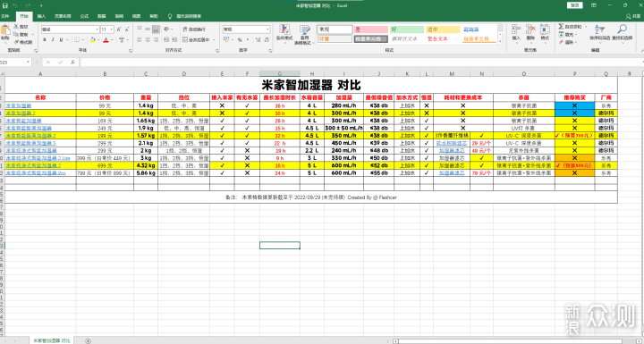Switch to the Insert tab

click(41, 16)
